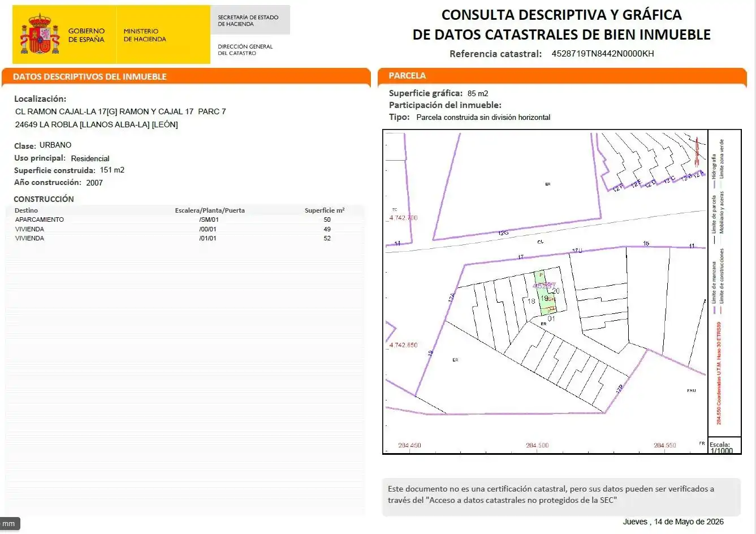This screenshot has height=534, width=756.
Task: Click the "mm" units badge
Action: pos(9,524)
